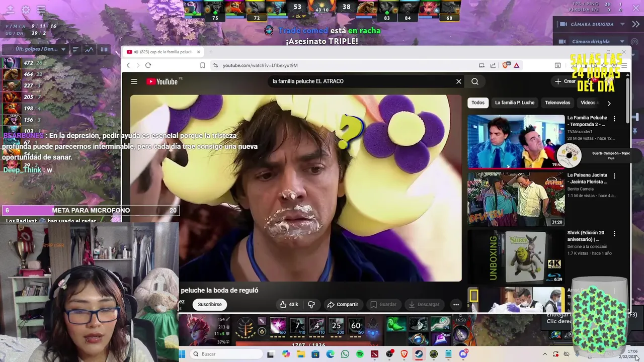Show the line graph stats view icon
Screen dimensions: 644x362
pos(89,49)
